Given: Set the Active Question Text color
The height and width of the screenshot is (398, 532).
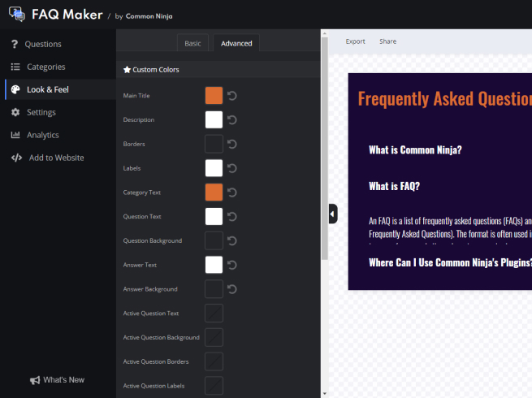Looking at the screenshot, I should pos(214,314).
